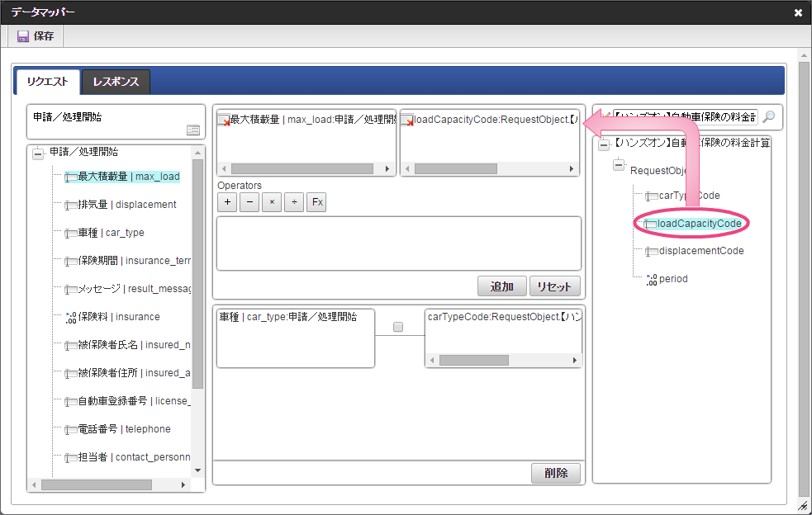Collapse the RequestObject tree node
Screen dimensions: 812x515
click(619, 165)
